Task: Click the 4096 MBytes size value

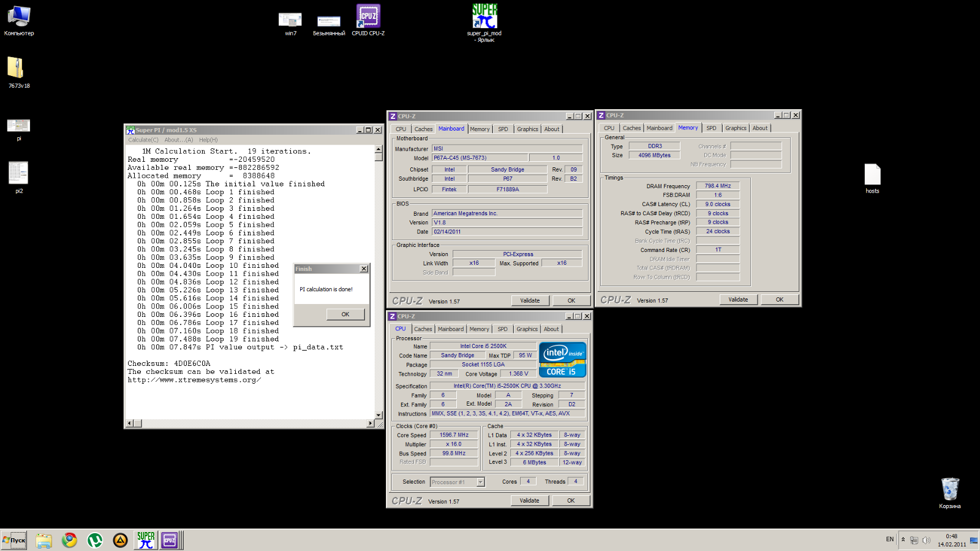Action: tap(654, 155)
